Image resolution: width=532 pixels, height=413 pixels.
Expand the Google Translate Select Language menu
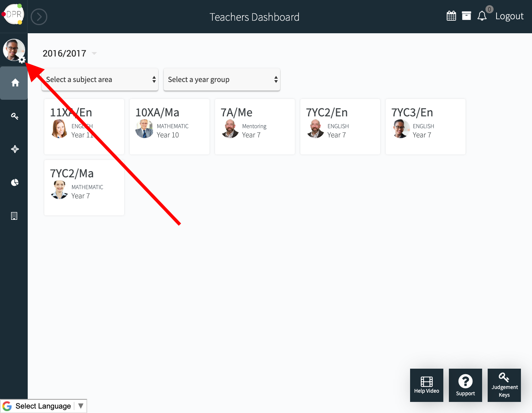click(44, 406)
